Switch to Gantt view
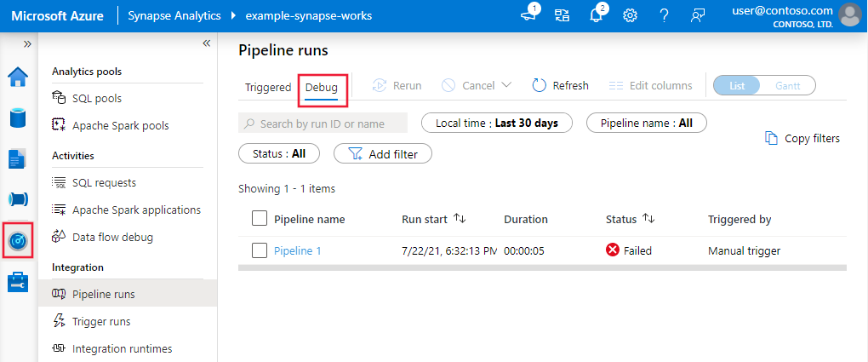The image size is (868, 362). coord(788,85)
